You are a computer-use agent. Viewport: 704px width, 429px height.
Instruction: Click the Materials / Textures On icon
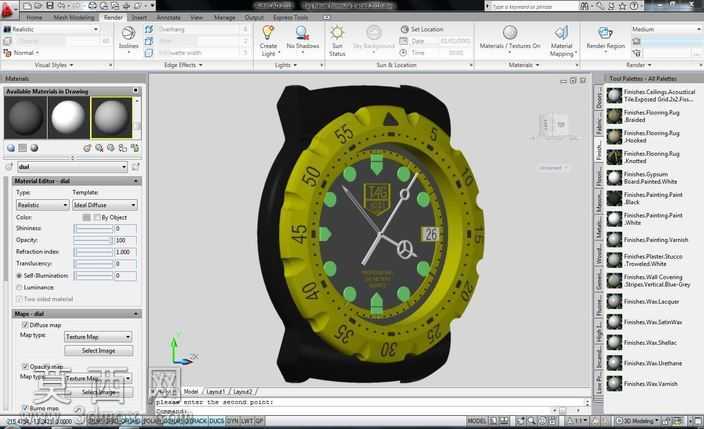pyautogui.click(x=510, y=33)
